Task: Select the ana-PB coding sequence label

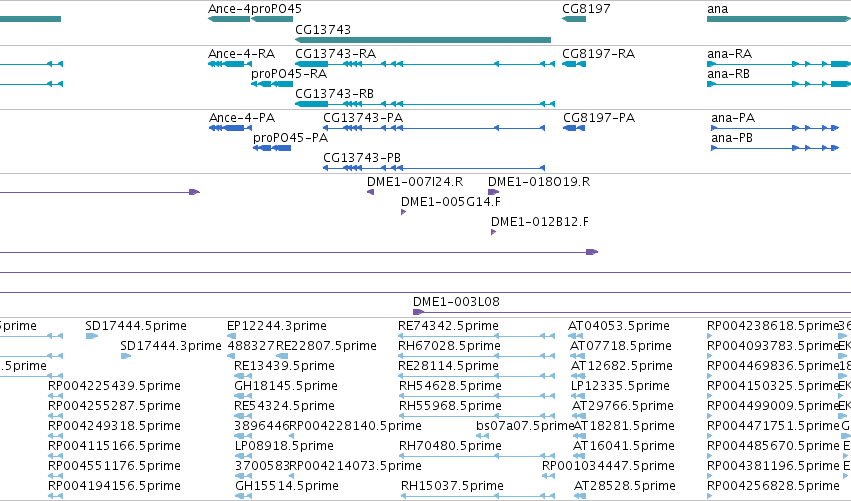Action: click(732, 138)
